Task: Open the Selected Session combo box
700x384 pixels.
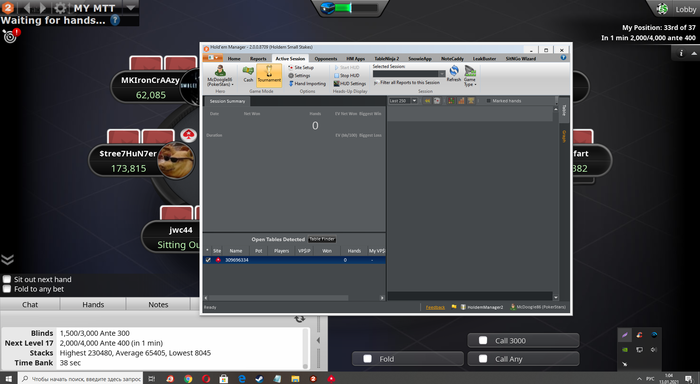Action: pos(409,74)
